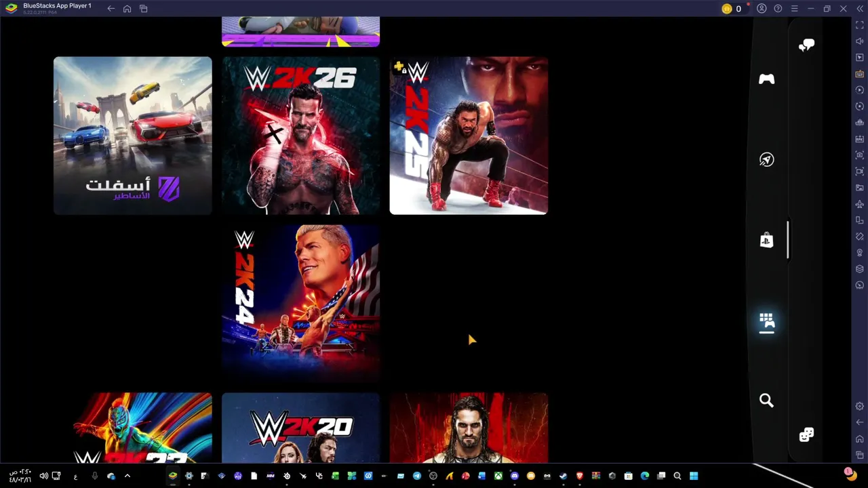Click the back arrow in side toolbar
Image resolution: width=868 pixels, height=488 pixels.
860,422
